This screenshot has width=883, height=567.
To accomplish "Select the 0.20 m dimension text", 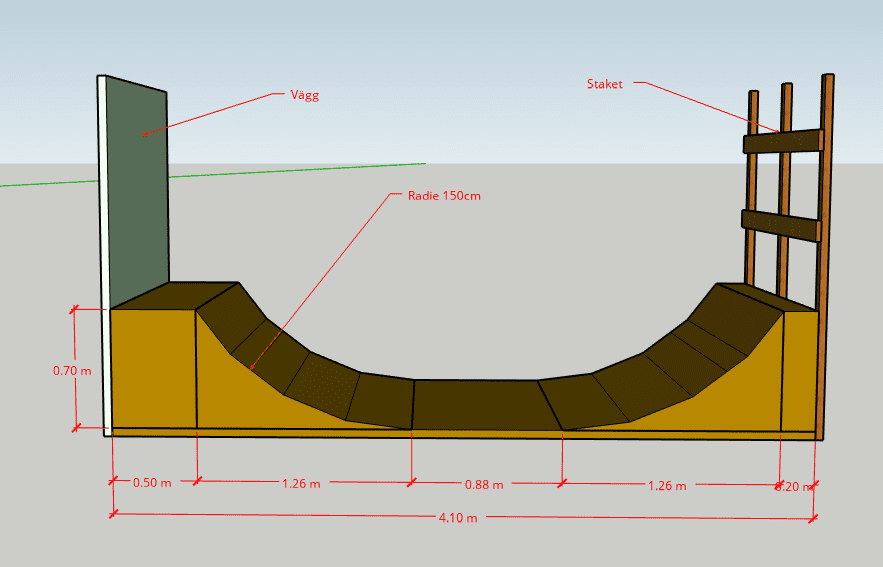I will [x=793, y=487].
